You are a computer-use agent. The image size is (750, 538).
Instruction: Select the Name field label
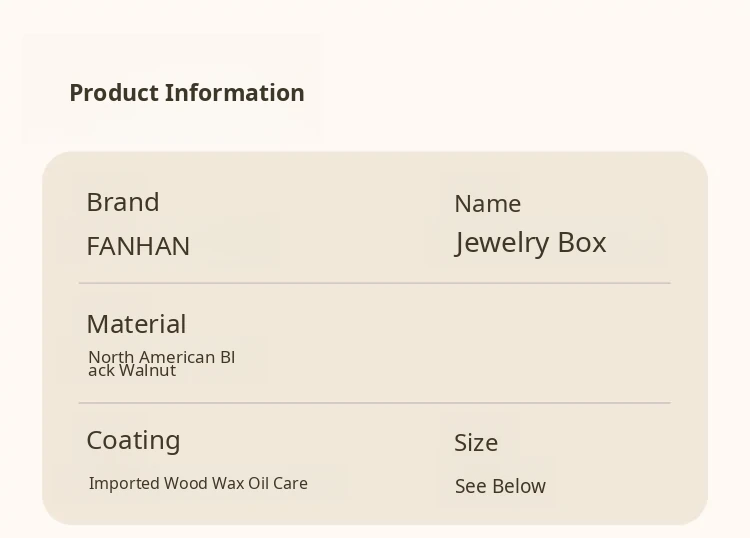point(487,204)
